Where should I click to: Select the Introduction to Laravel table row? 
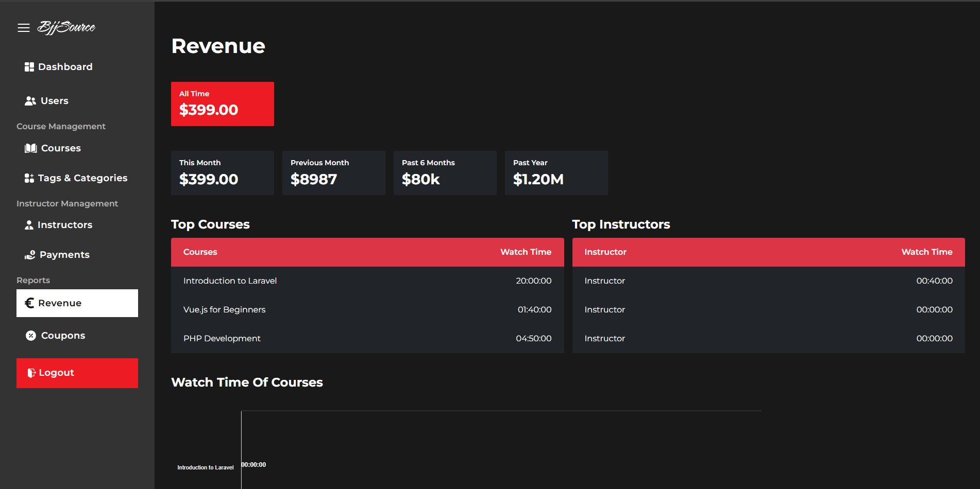(367, 281)
